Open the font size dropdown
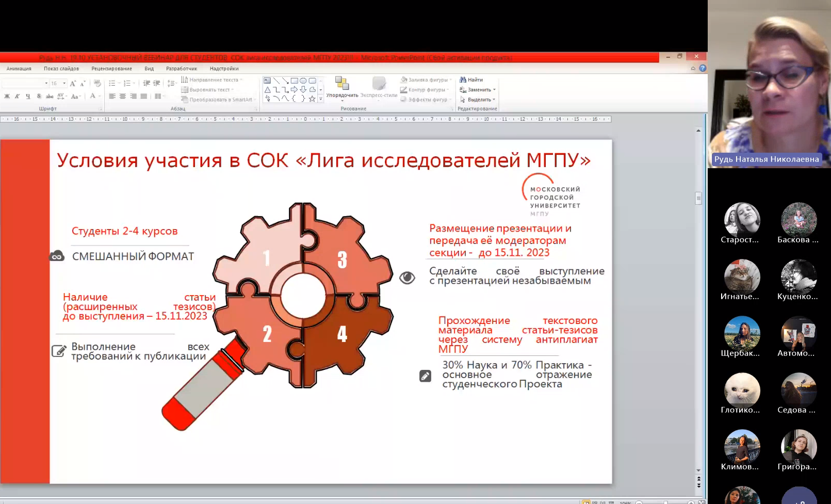Image resolution: width=831 pixels, height=504 pixels. pyautogui.click(x=64, y=84)
